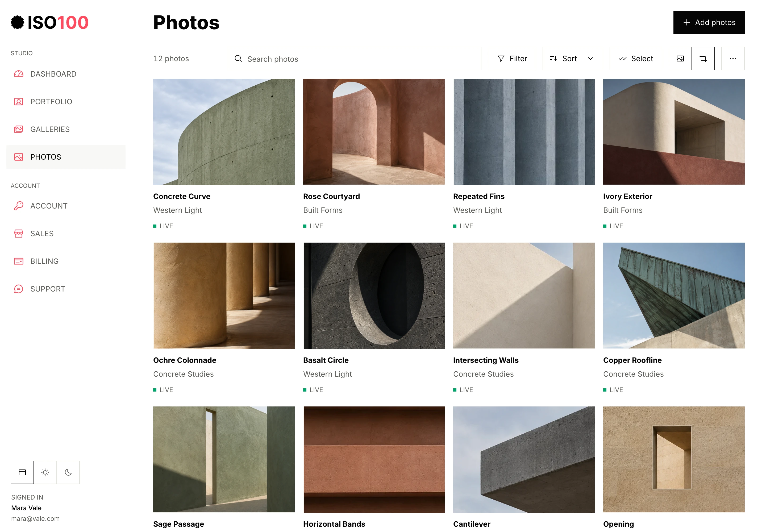Image resolution: width=766 pixels, height=532 pixels.
Task: Click Built Forms under Rose Courtyard
Action: (323, 210)
